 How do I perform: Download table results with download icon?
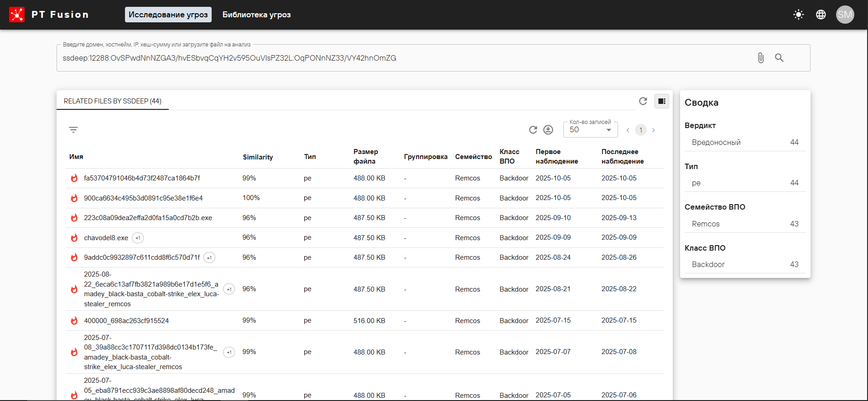[x=548, y=130]
